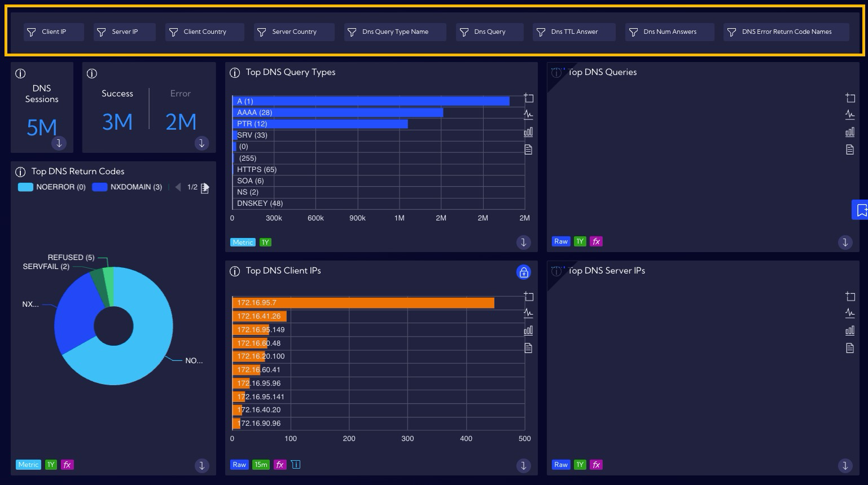Click the lock icon on Top DNS Client IPs
Image resolution: width=868 pixels, height=485 pixels.
pyautogui.click(x=524, y=272)
